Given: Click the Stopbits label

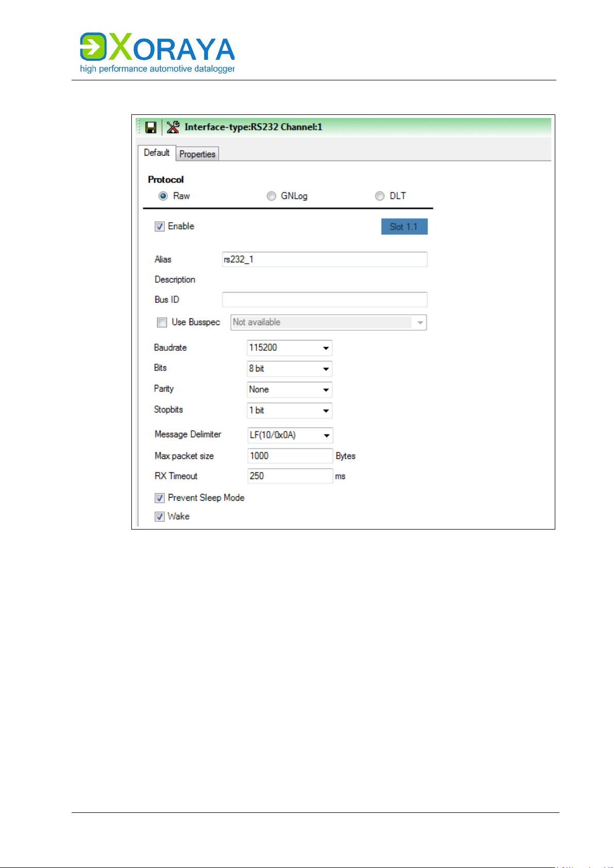Looking at the screenshot, I should coord(168,410).
